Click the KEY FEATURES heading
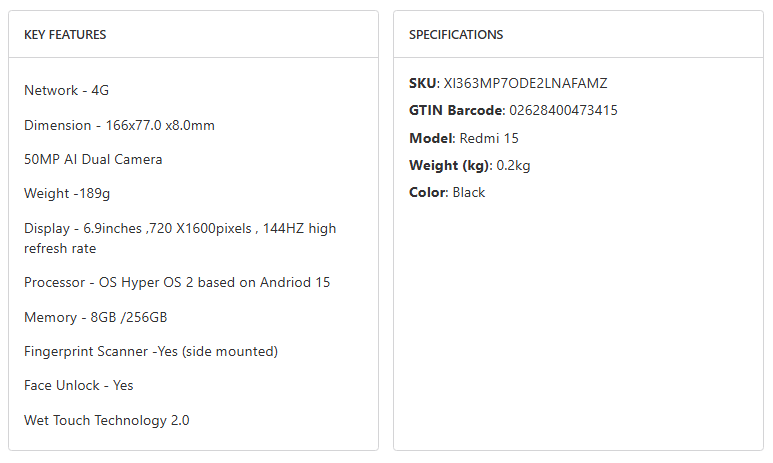The width and height of the screenshot is (773, 463). point(65,35)
